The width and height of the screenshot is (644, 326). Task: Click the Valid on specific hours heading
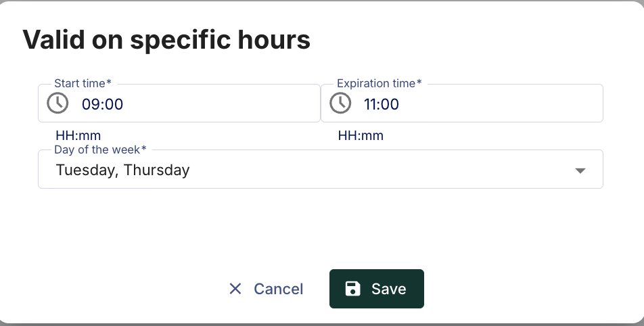click(x=166, y=40)
